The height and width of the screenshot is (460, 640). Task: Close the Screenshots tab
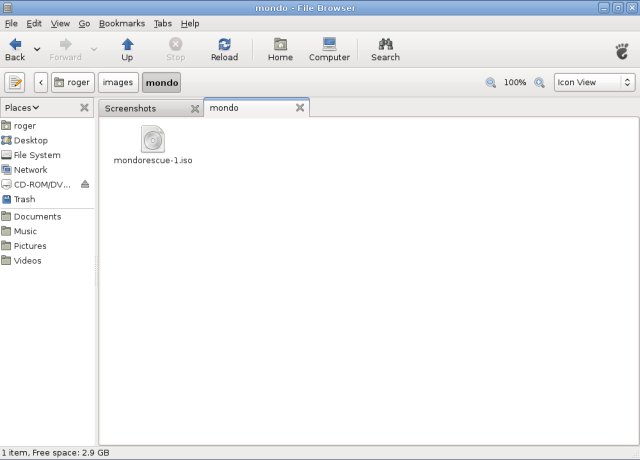click(195, 109)
